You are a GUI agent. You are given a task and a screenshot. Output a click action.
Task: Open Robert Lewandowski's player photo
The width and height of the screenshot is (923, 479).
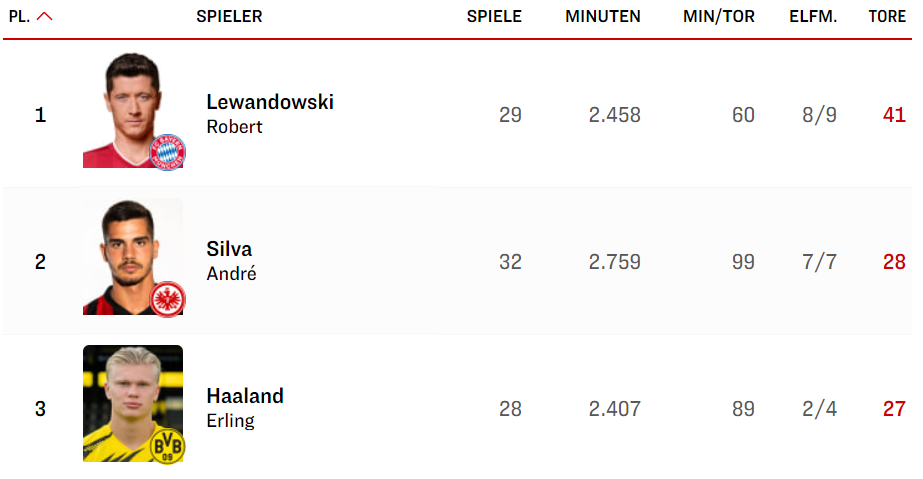point(132,110)
